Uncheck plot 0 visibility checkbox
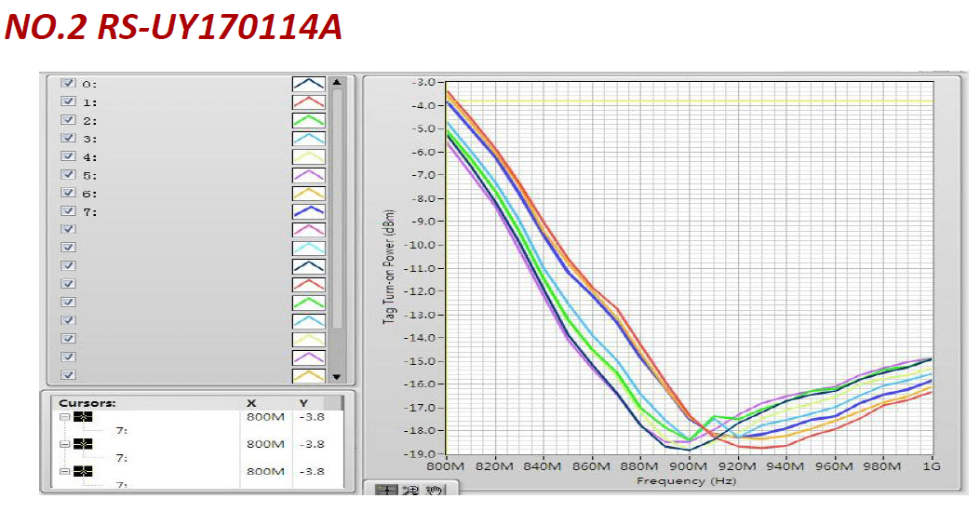980x512 pixels. 67,83
